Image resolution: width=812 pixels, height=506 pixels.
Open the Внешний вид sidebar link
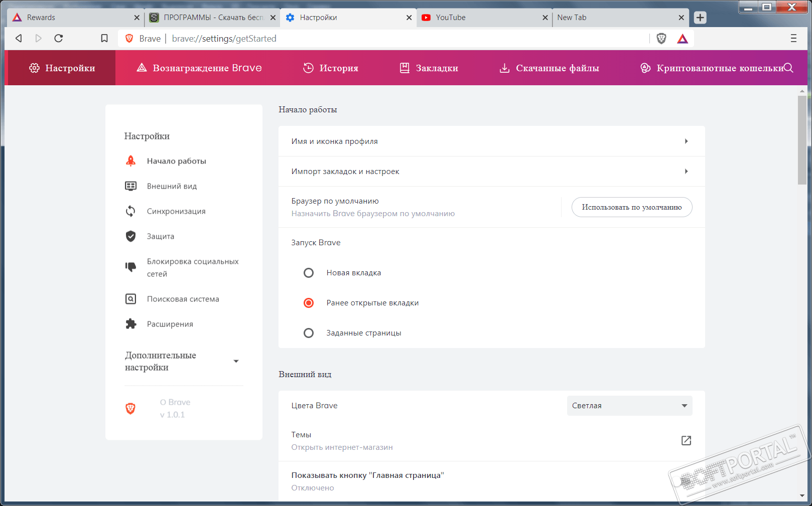(x=172, y=186)
